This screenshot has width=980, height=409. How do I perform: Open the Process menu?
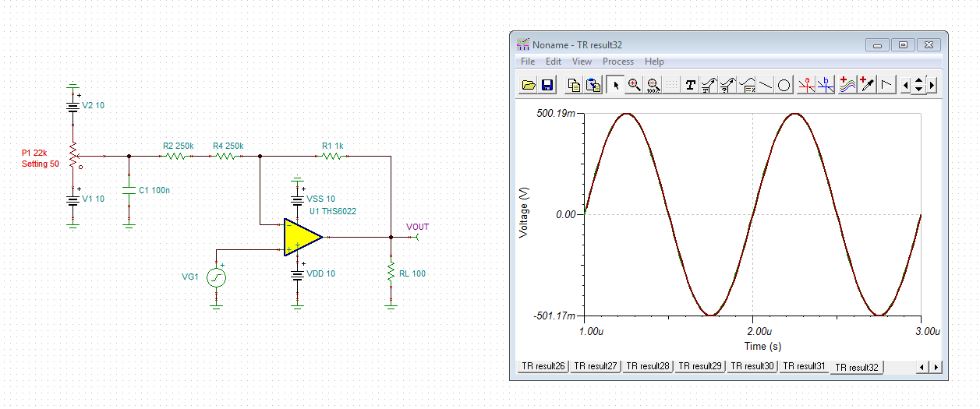[618, 62]
